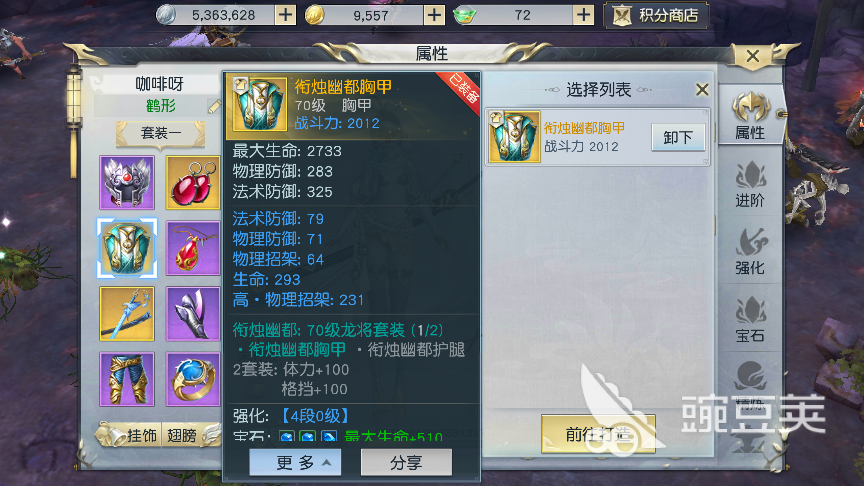
Task: Add silver coins with plus button
Action: click(285, 15)
